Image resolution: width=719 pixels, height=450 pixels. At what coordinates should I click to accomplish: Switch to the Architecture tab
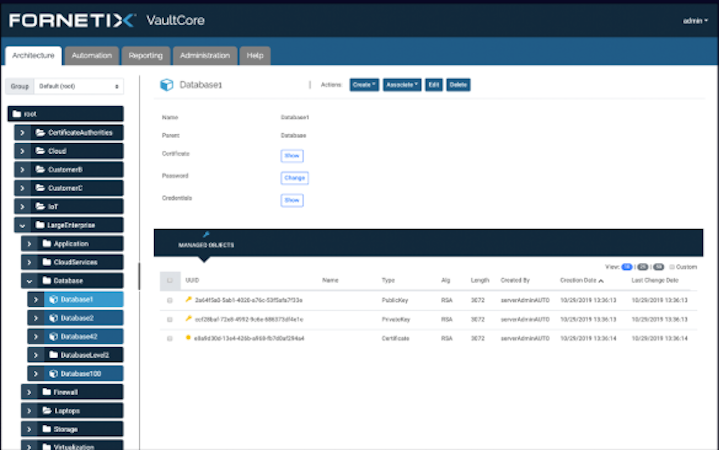click(33, 56)
